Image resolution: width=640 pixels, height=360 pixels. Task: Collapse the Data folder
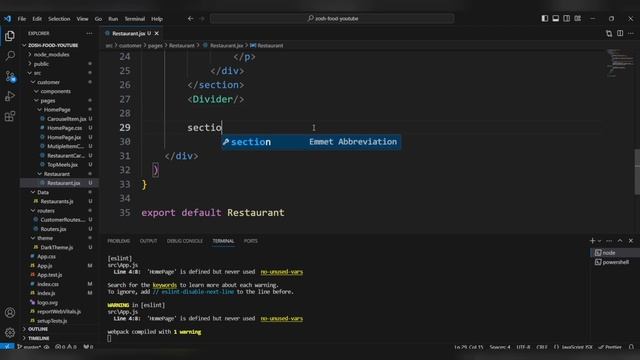[x=43, y=192]
